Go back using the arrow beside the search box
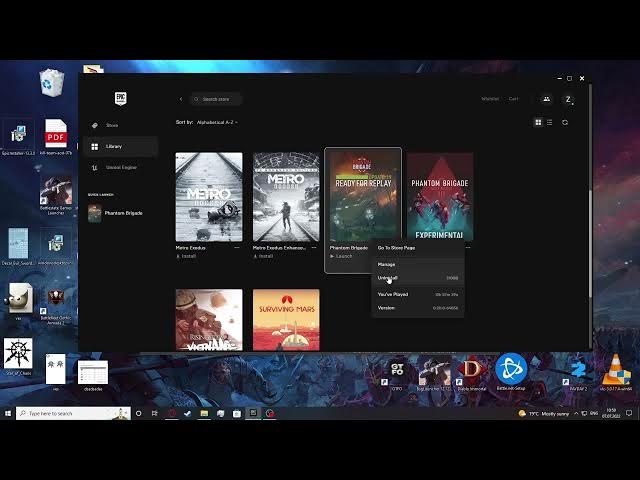The width and height of the screenshot is (640, 480). coord(181,99)
